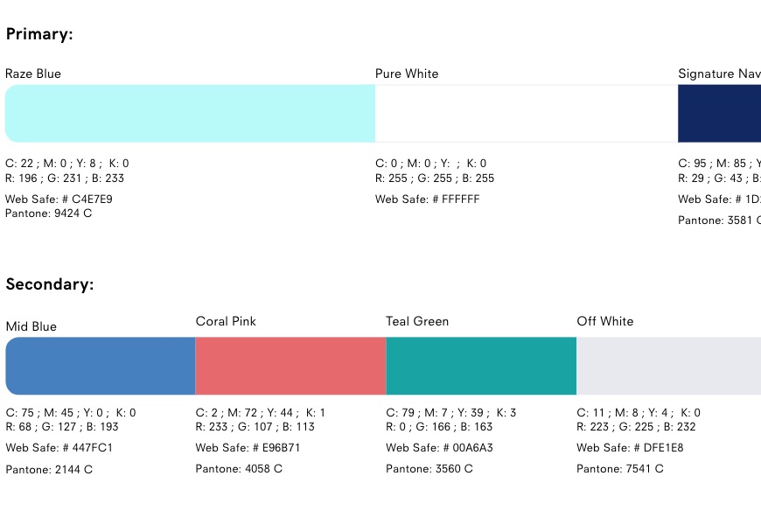Viewport: 761px width, 532px height.
Task: Click the Raze Blue color swatch
Action: tap(190, 114)
